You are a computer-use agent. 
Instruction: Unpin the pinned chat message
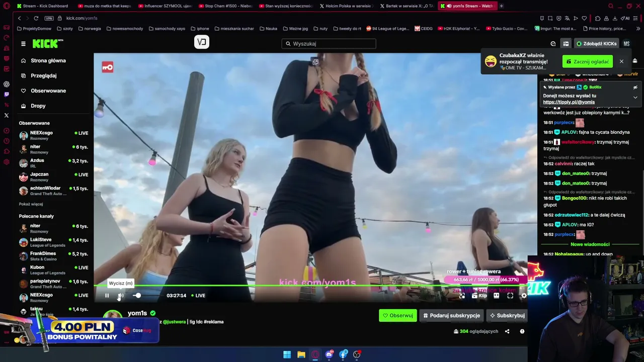(635, 87)
